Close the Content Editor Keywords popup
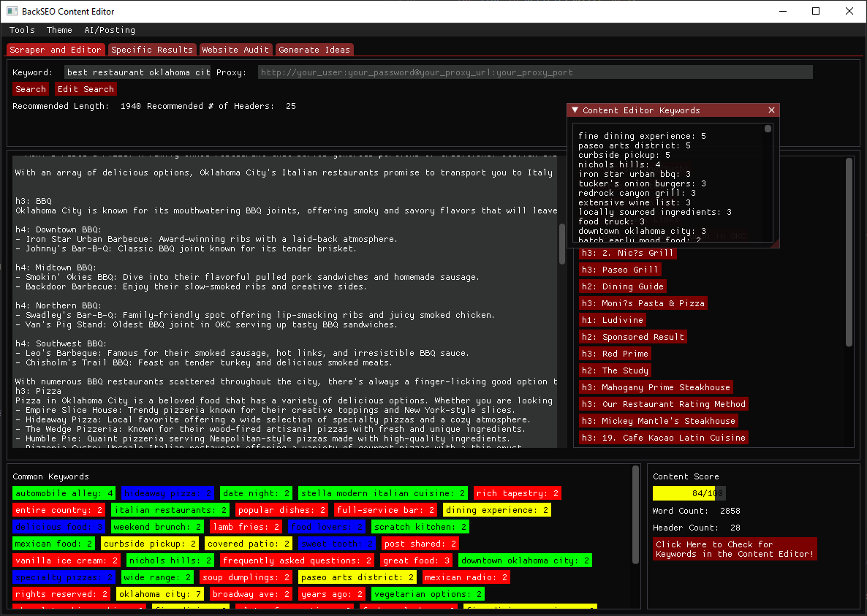Screen dimensions: 867x616 click(x=771, y=110)
